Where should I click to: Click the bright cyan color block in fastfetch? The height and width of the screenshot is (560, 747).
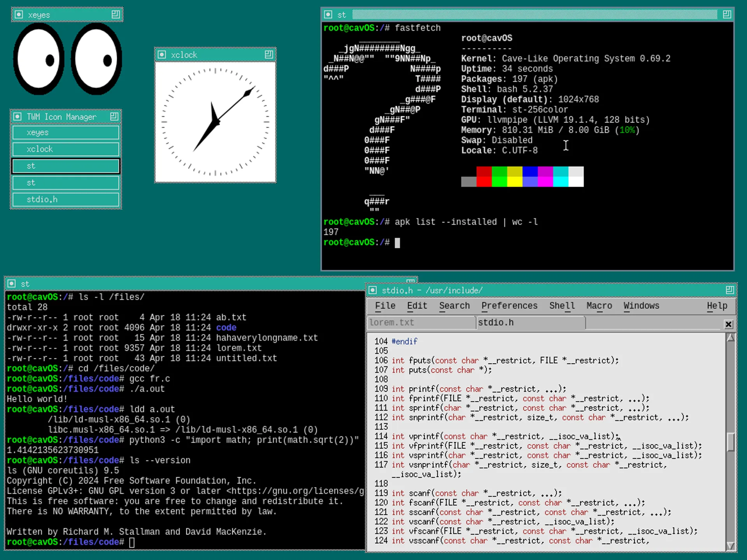tap(561, 182)
